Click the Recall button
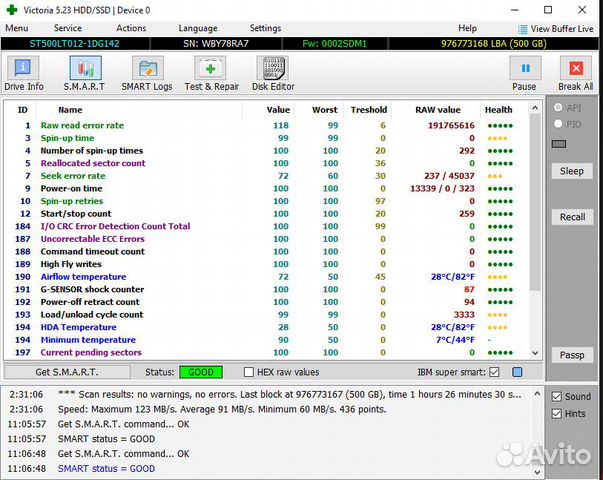The height and width of the screenshot is (480, 603). pyautogui.click(x=572, y=217)
